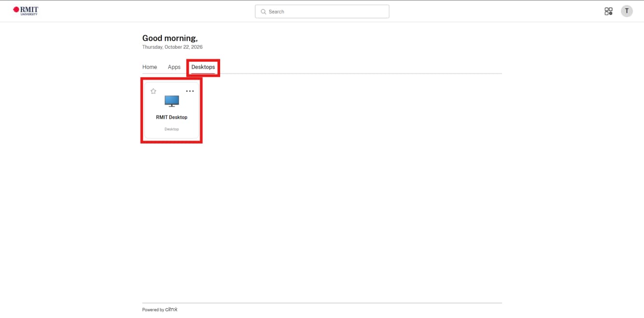Click inside the Search field
This screenshot has height=318, width=644.
(322, 12)
